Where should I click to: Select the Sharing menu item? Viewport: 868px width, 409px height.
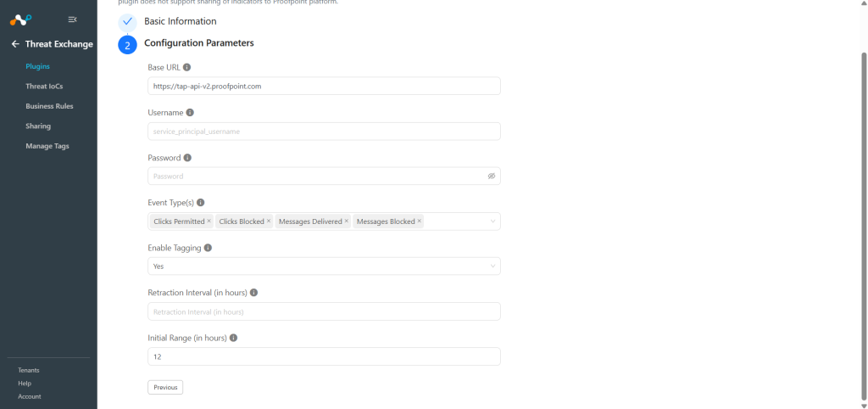coord(38,126)
